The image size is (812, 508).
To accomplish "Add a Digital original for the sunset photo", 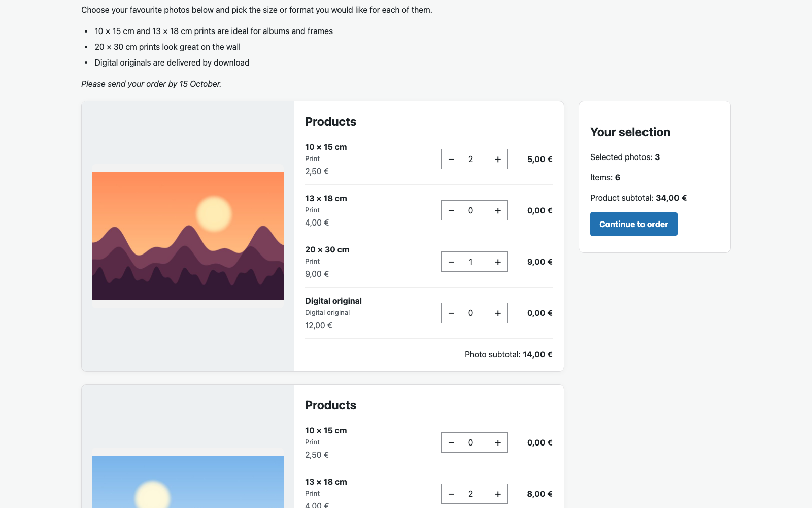I will [498, 313].
